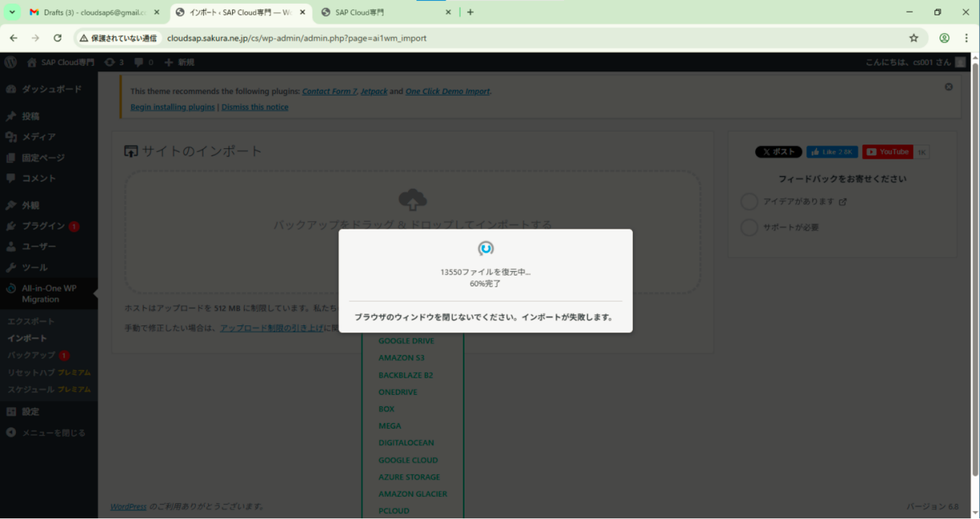Open Chrome three-dot menu

[x=966, y=38]
